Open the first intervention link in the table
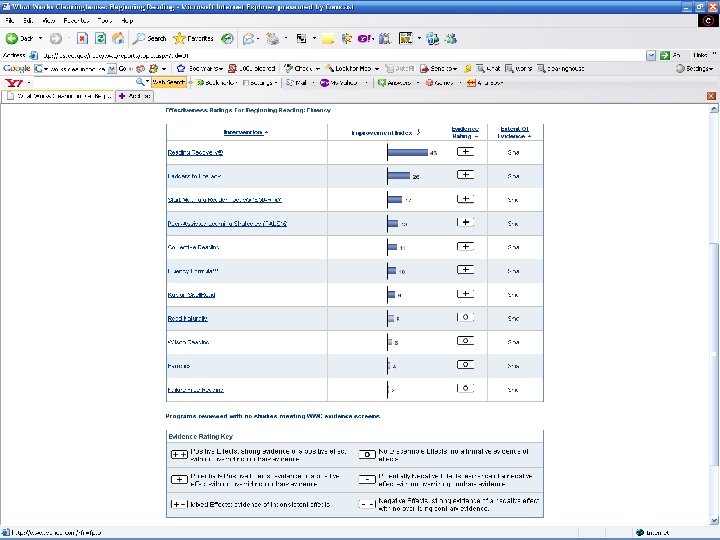720x540 pixels. (x=195, y=152)
